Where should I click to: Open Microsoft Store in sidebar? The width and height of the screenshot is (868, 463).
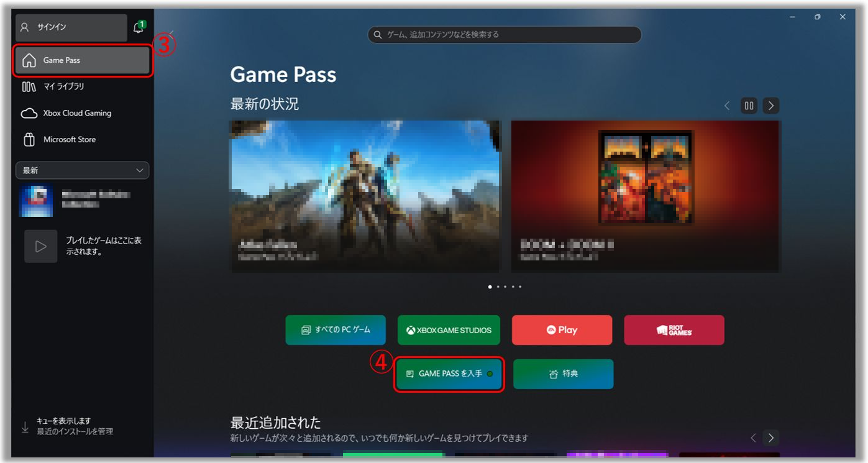click(82, 139)
